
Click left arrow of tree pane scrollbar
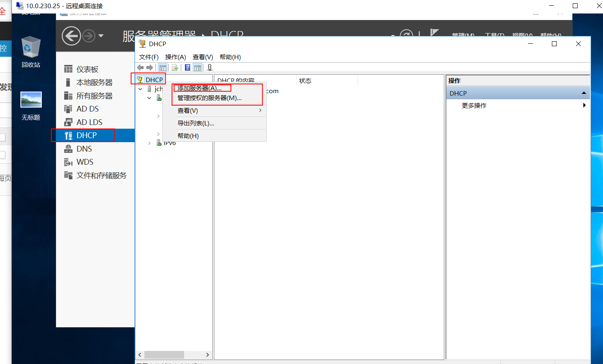click(x=140, y=355)
